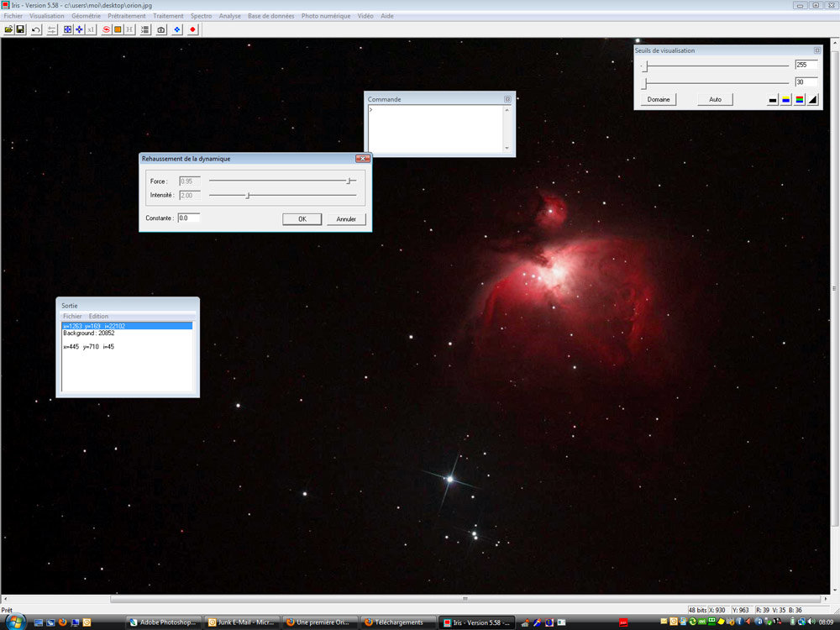
Task: Click the zoom-out blue four-arrow icon
Action: click(79, 29)
